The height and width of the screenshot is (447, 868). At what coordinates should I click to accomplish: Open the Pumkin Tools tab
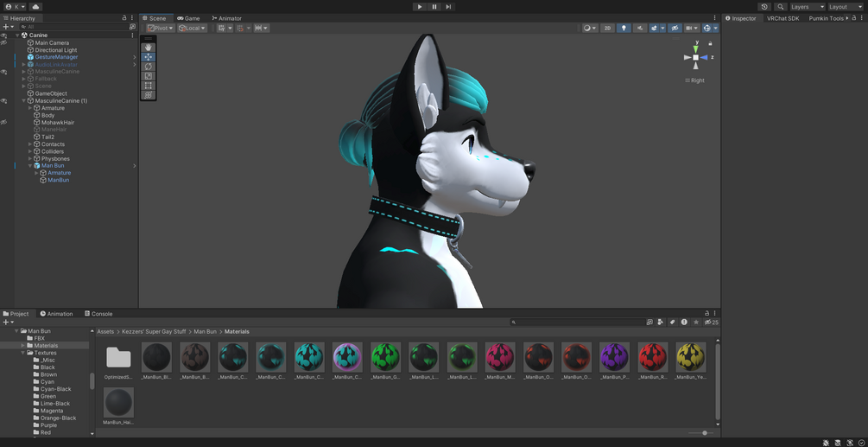click(x=826, y=18)
